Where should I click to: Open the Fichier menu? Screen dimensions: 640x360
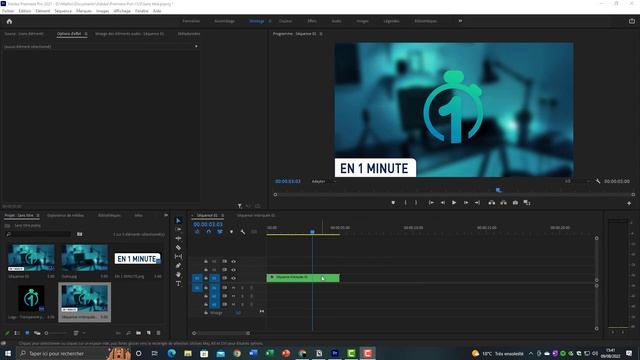[x=8, y=11]
